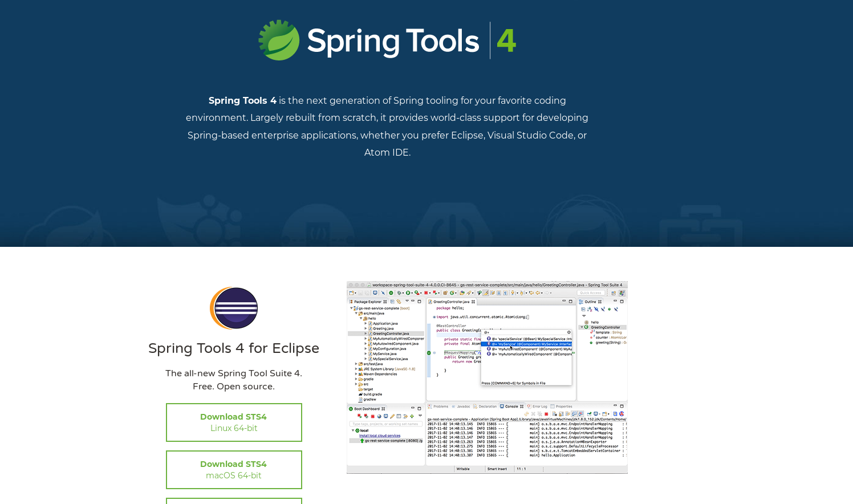Click the Spring Tools 4 gear-leaf logo
This screenshot has height=504, width=853.
279,40
